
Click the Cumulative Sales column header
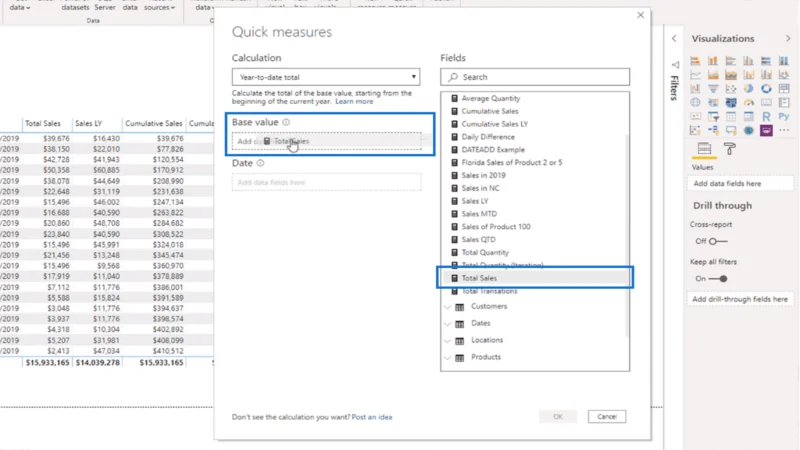pos(154,123)
